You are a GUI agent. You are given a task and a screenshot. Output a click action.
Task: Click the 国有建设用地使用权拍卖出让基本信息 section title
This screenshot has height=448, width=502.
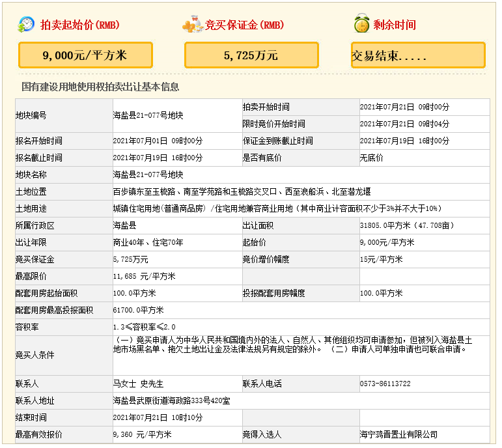pyautogui.click(x=100, y=87)
